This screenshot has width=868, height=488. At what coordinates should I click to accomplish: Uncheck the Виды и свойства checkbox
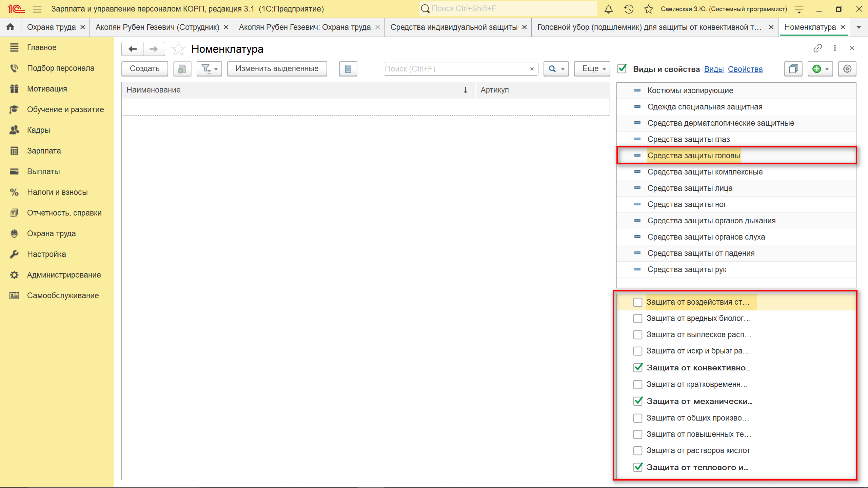[622, 69]
